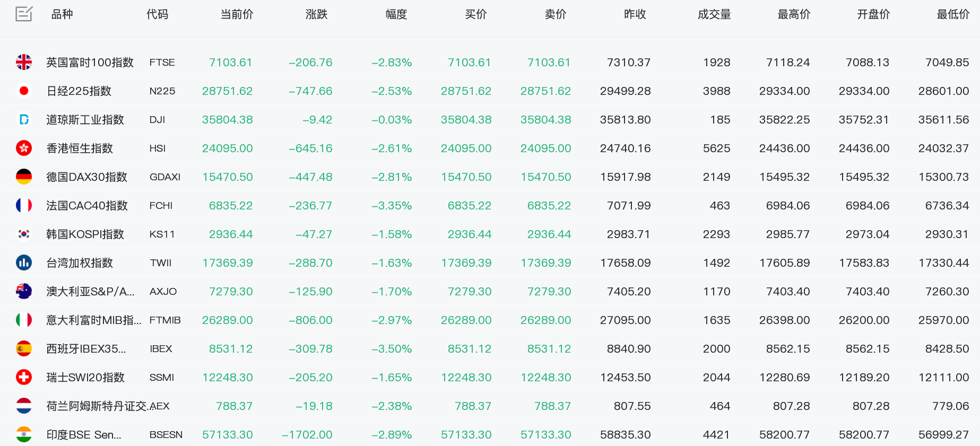The height and width of the screenshot is (446, 980).
Task: Sort by the 涨跌 column header
Action: pos(317,14)
